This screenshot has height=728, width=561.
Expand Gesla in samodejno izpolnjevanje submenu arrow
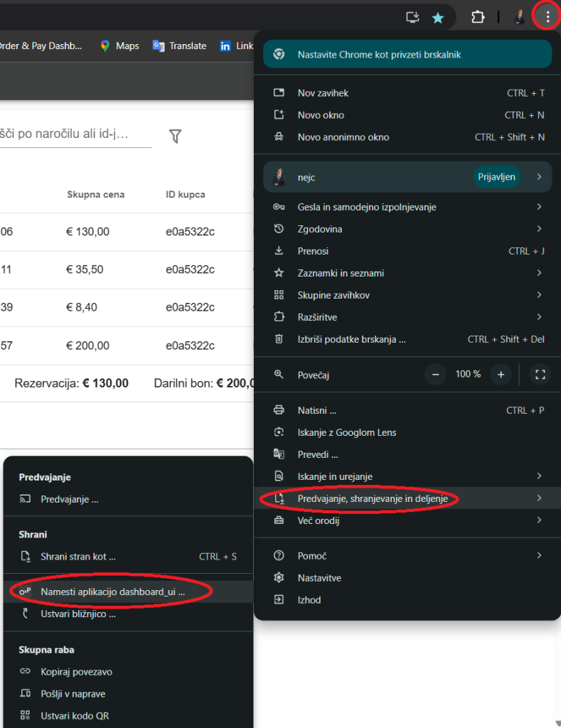pos(539,207)
